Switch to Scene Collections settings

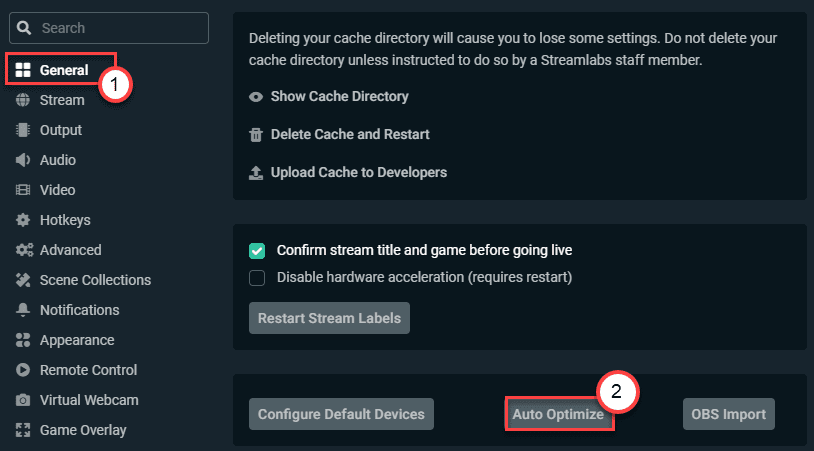click(95, 280)
